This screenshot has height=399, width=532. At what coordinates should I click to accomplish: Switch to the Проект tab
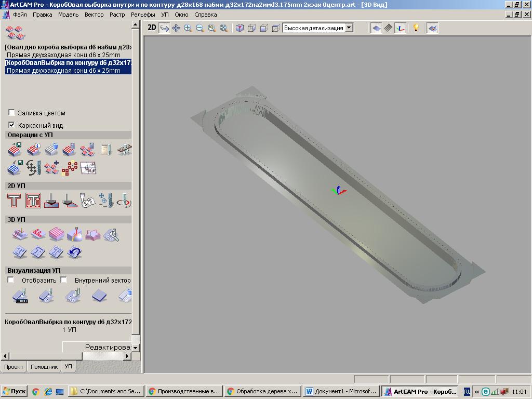click(14, 367)
